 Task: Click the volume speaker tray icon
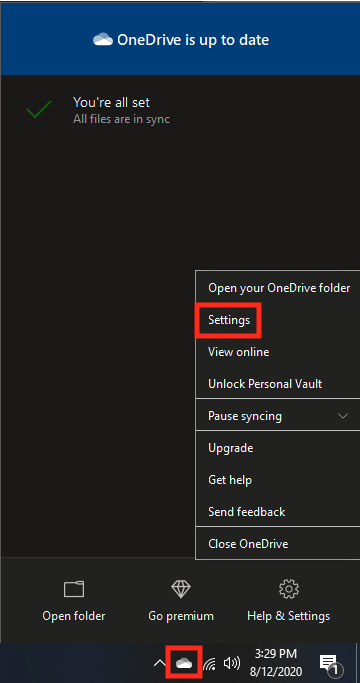(x=232, y=663)
